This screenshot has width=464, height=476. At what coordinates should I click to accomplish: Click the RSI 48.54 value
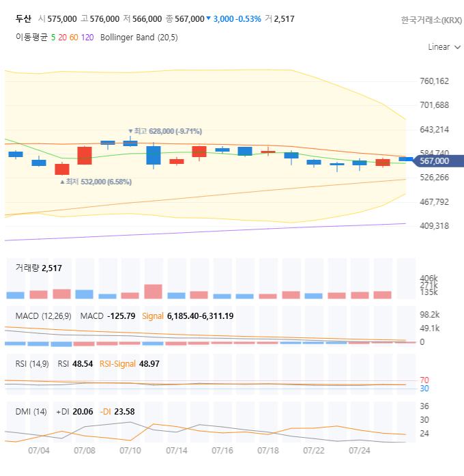pyautogui.click(x=75, y=364)
